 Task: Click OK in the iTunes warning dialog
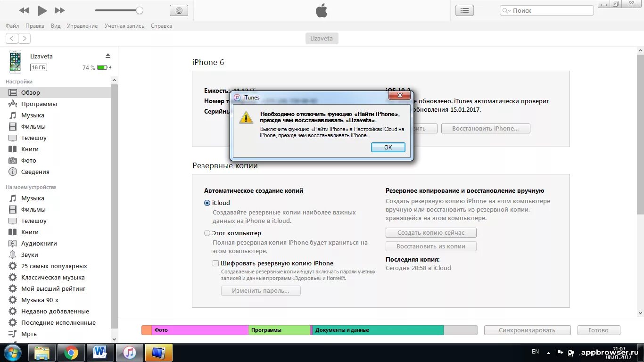388,147
